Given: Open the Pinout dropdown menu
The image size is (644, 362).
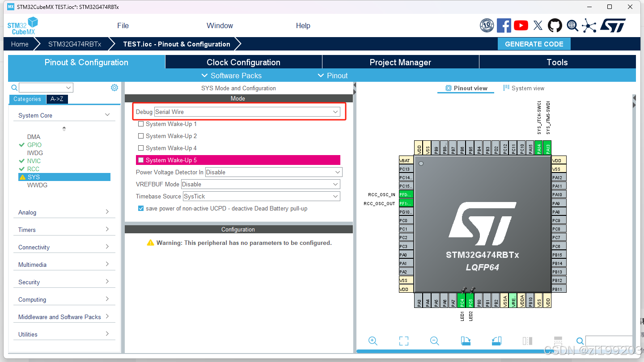Looking at the screenshot, I should (332, 76).
